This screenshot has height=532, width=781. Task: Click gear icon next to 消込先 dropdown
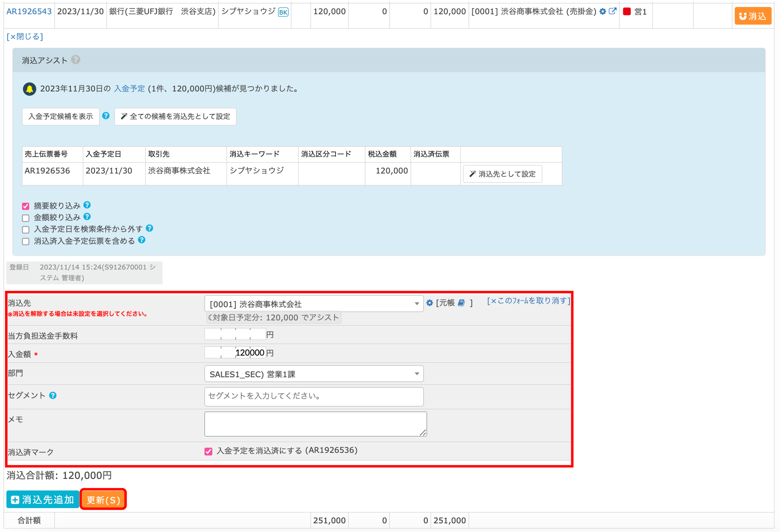[430, 303]
